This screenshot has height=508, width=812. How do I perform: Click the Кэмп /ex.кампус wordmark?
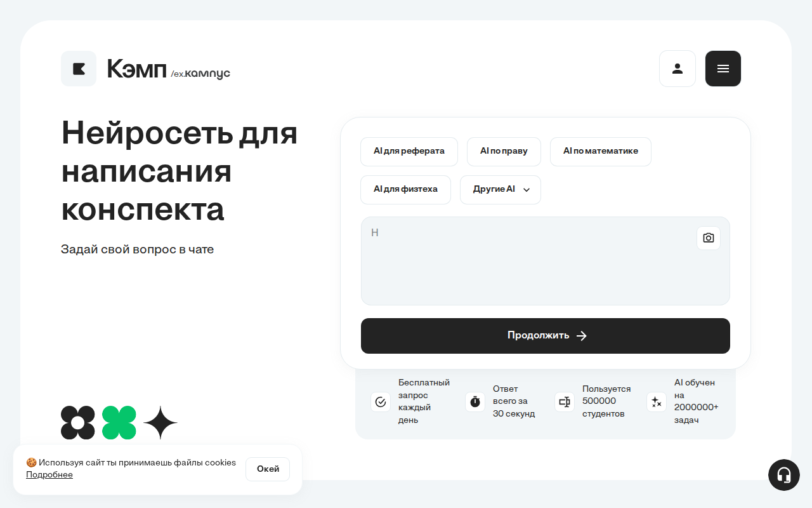click(x=169, y=69)
